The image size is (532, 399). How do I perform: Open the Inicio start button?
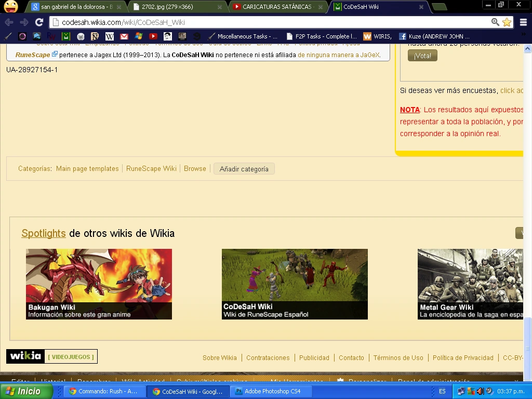click(26, 391)
